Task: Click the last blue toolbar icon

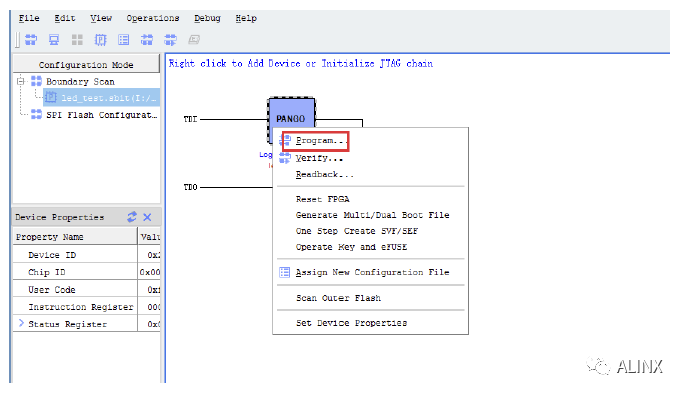Action: tap(170, 40)
